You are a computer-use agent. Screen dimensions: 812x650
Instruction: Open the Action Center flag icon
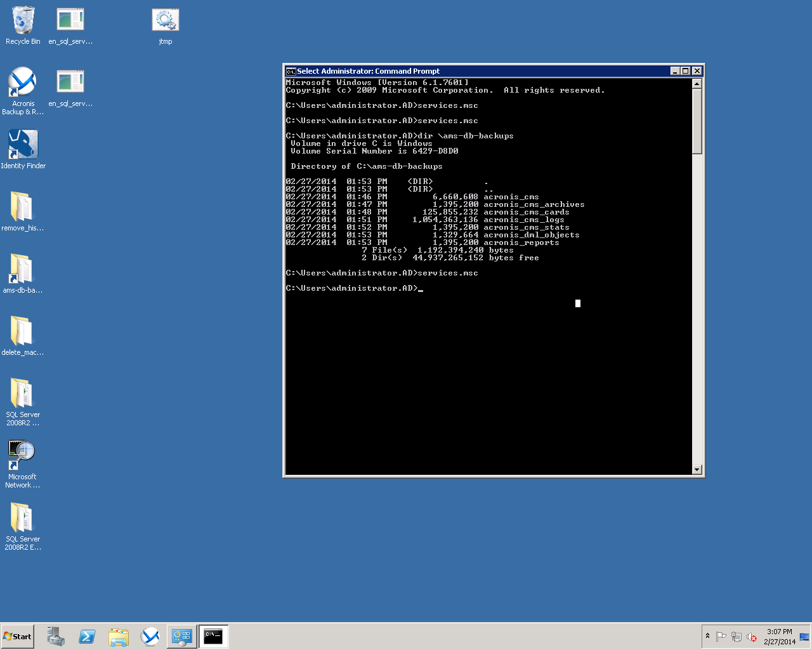pos(721,637)
